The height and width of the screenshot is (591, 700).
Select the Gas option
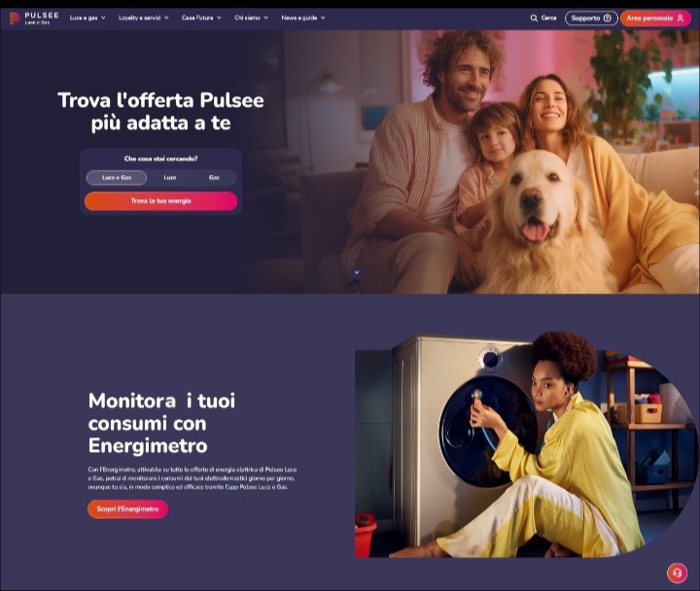coord(214,177)
